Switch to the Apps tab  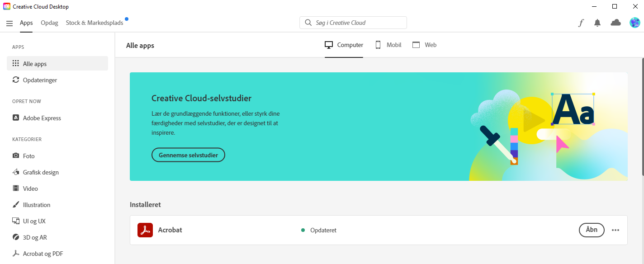[x=26, y=23]
